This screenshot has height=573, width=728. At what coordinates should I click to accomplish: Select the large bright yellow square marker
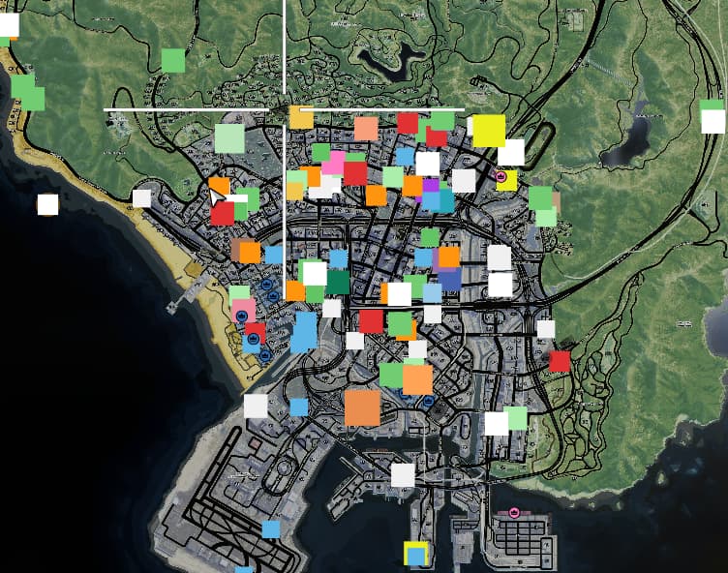489,131
